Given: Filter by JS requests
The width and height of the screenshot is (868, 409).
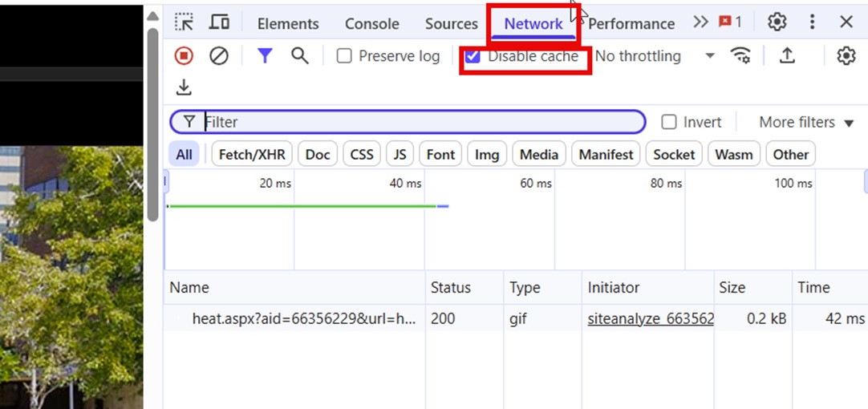Looking at the screenshot, I should pyautogui.click(x=400, y=155).
